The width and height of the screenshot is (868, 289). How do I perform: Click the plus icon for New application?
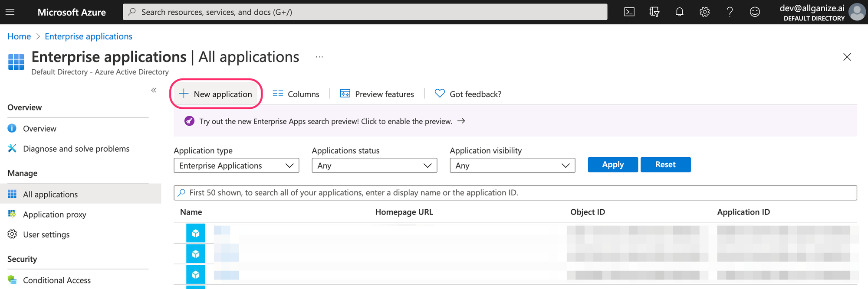coord(184,94)
